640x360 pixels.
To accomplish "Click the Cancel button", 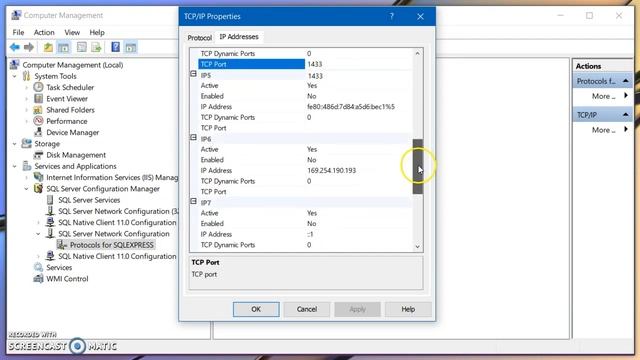I will pos(307,309).
